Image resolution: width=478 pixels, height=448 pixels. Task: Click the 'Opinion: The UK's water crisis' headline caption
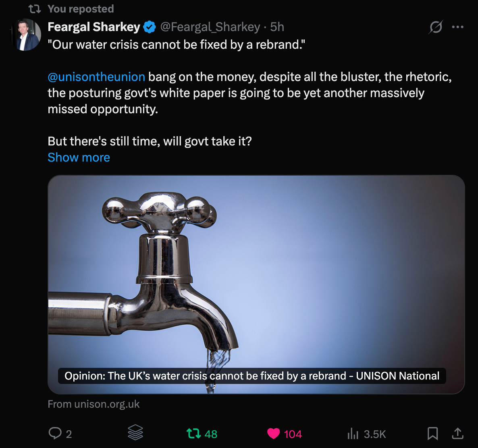pos(252,376)
